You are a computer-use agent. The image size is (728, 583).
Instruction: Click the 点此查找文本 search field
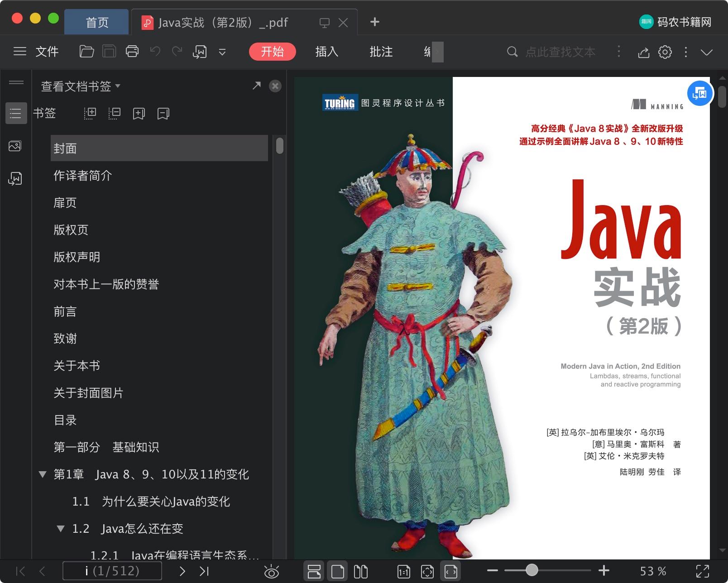[x=560, y=52]
